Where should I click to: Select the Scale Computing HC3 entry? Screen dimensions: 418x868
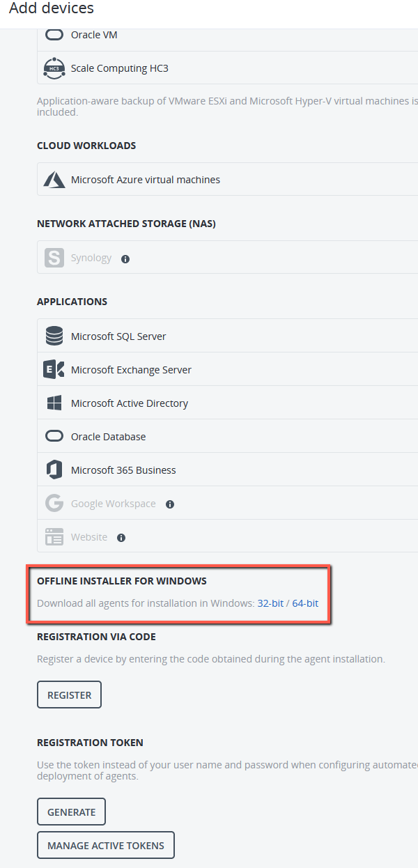227,68
